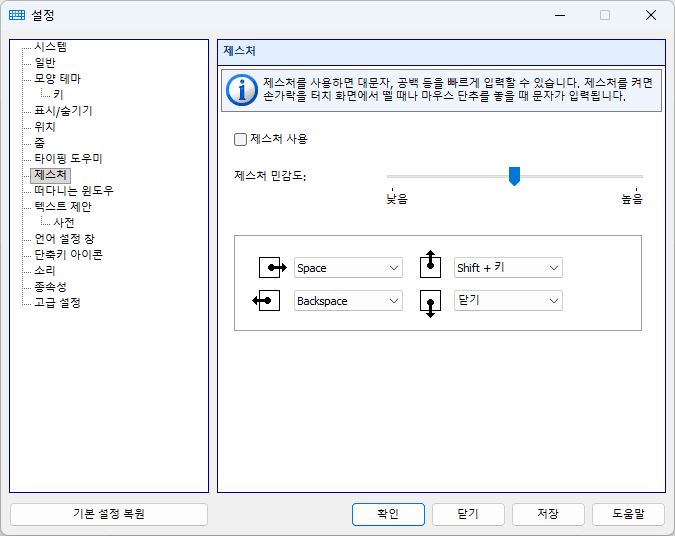Screen dimensions: 675x536
Task: Click the swipe-up gesture icon
Action: [430, 264]
